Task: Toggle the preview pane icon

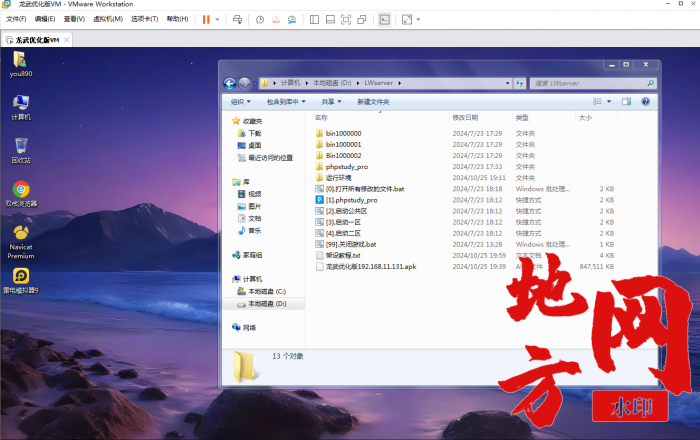Action: click(626, 102)
